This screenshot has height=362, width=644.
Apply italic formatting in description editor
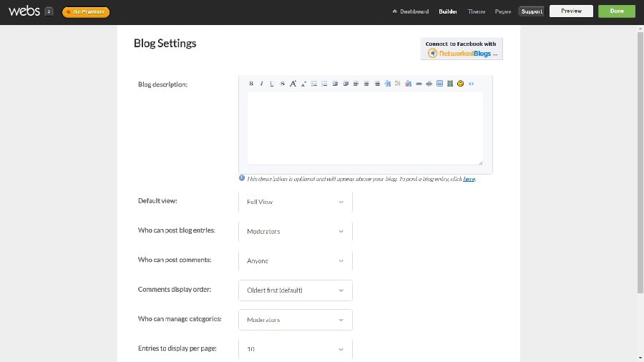pyautogui.click(x=261, y=84)
